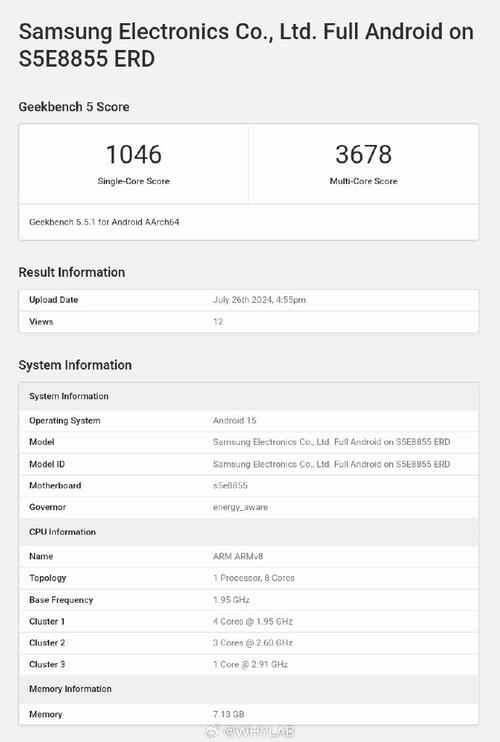Select the Result Information heading

click(x=72, y=272)
